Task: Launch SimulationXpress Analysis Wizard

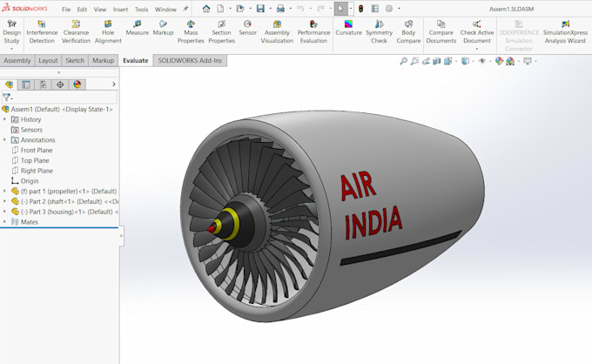Action: pos(565,32)
